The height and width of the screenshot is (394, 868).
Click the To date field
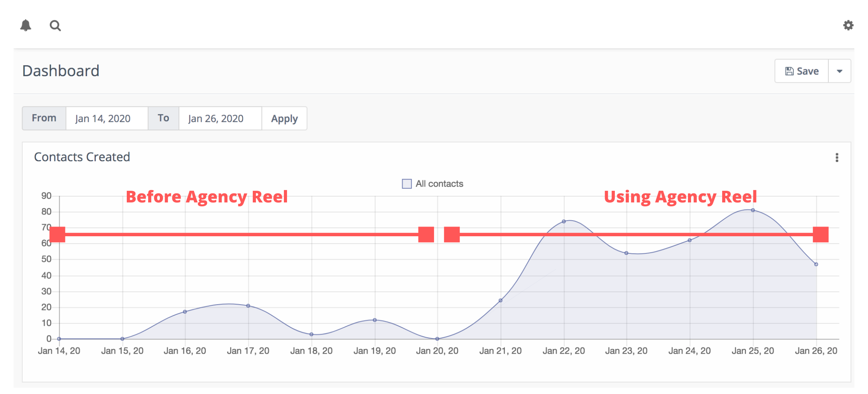point(220,119)
